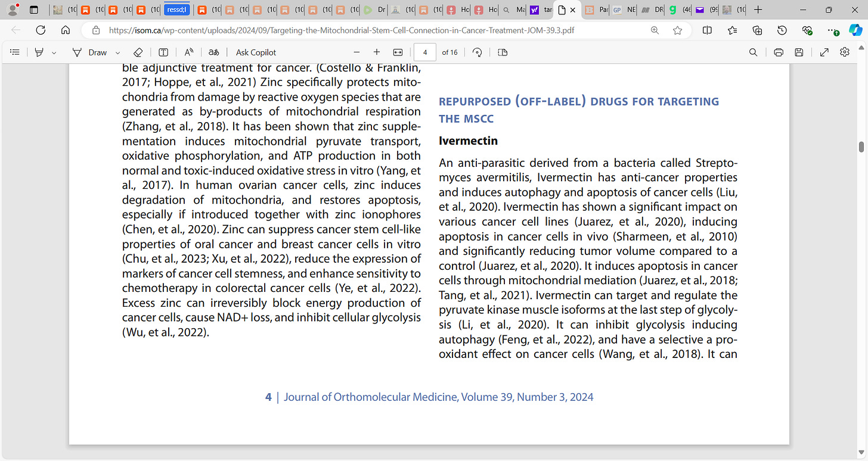The image size is (868, 461).
Task: Open the profile avatar menu
Action: point(13,10)
